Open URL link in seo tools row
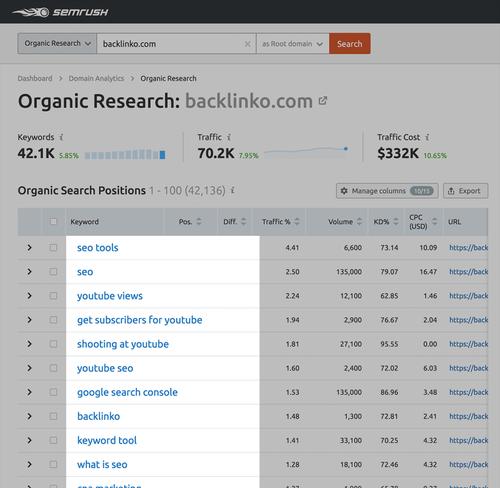500x488 pixels. pos(469,247)
